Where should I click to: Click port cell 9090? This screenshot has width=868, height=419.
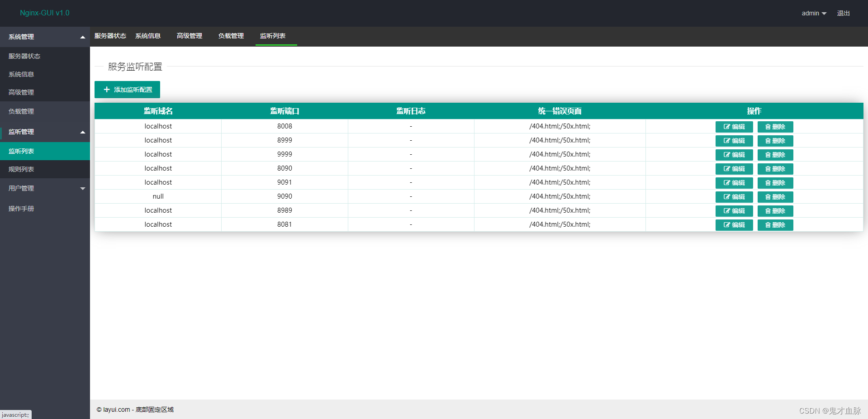[x=285, y=196]
